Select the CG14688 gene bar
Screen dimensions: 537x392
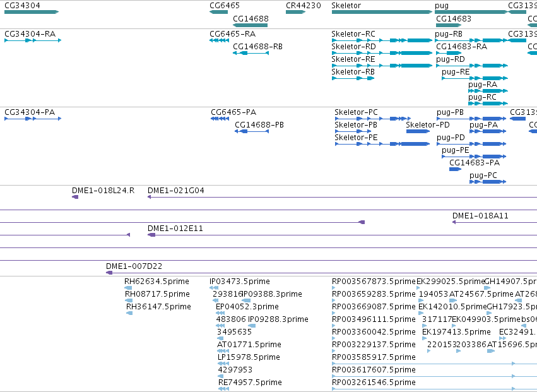click(250, 25)
